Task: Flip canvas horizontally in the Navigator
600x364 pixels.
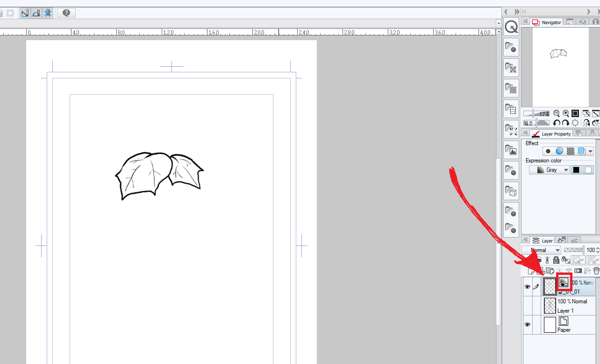Action: pos(586,123)
